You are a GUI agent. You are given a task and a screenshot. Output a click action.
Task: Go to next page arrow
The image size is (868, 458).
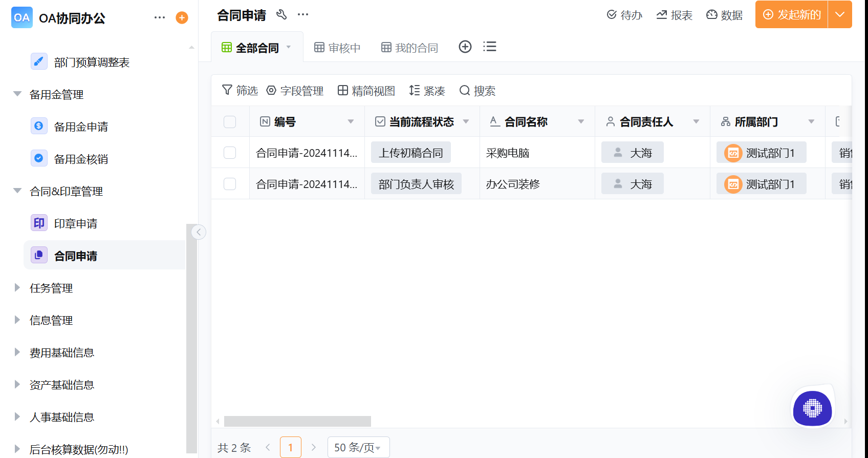(x=314, y=447)
